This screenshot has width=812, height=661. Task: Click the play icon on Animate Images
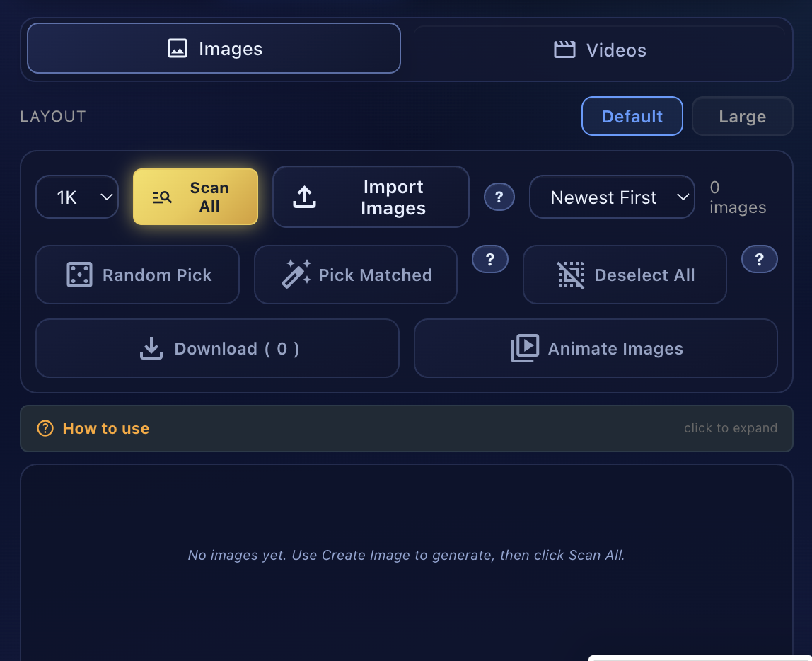(524, 348)
